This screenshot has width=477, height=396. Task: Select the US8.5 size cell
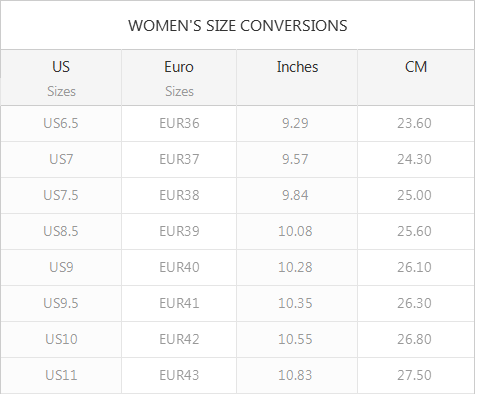61,231
